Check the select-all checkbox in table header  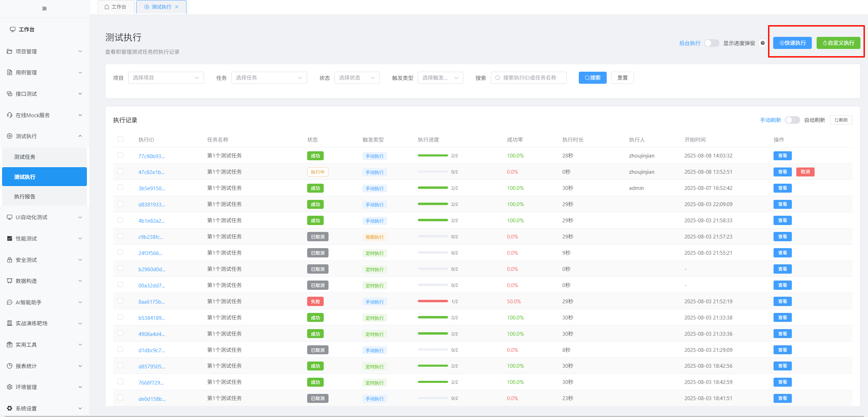[120, 139]
